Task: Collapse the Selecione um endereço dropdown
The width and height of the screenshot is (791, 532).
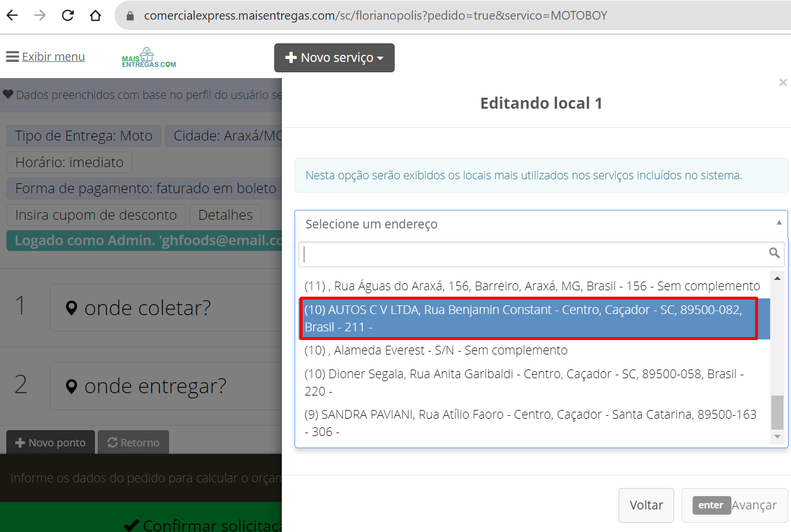Action: coord(541,224)
